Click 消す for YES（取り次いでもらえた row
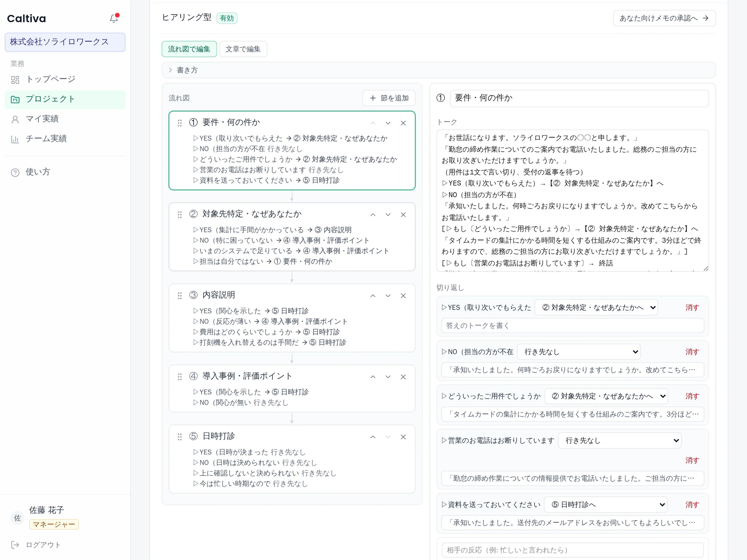The height and width of the screenshot is (560, 747). pyautogui.click(x=692, y=307)
